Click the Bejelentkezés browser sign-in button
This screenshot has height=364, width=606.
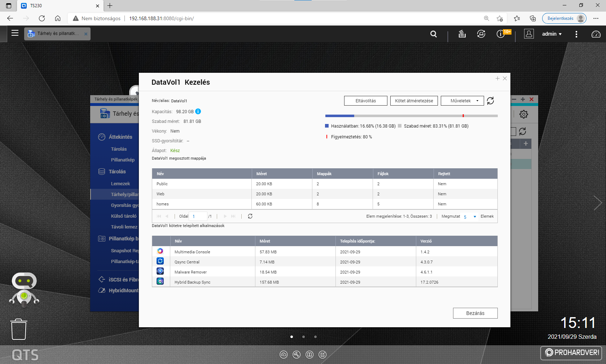564,18
